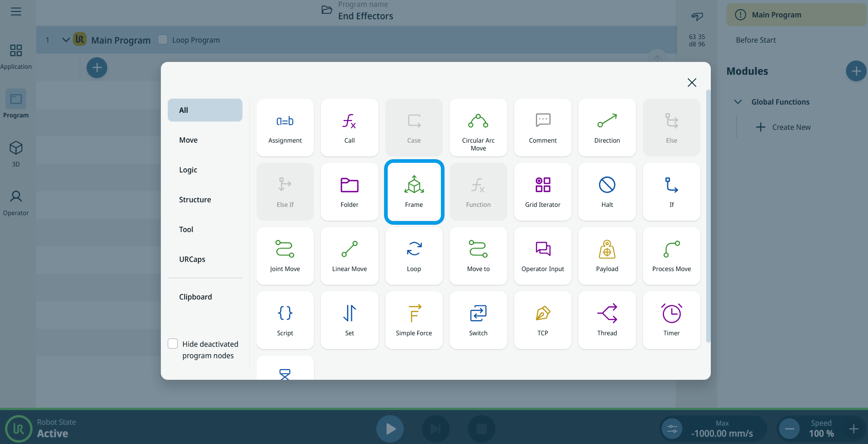Select the Assignment node icon
This screenshot has width=868, height=444.
click(x=285, y=127)
